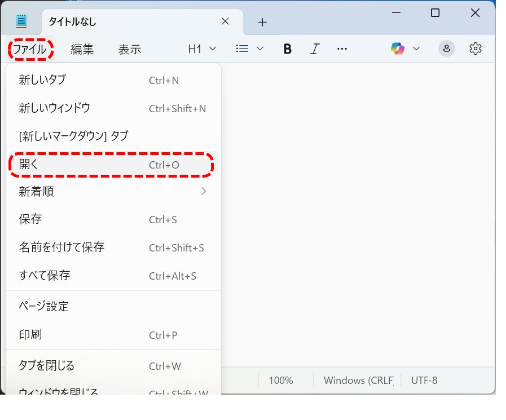Click the Windows (CRLF) line ending indicator
The width and height of the screenshot is (506, 420).
[x=358, y=381]
